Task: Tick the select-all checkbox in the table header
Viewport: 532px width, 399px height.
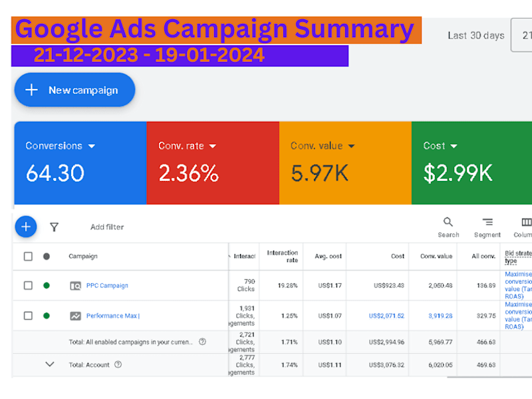Action: click(x=28, y=256)
